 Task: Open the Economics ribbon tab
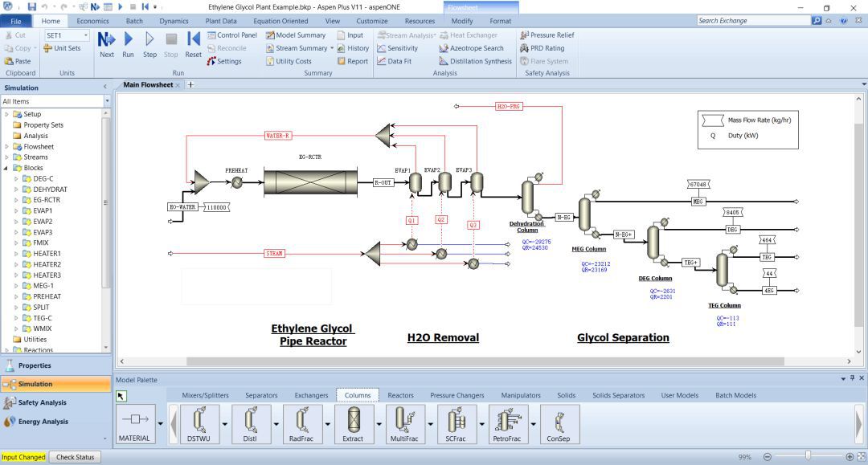pos(92,21)
